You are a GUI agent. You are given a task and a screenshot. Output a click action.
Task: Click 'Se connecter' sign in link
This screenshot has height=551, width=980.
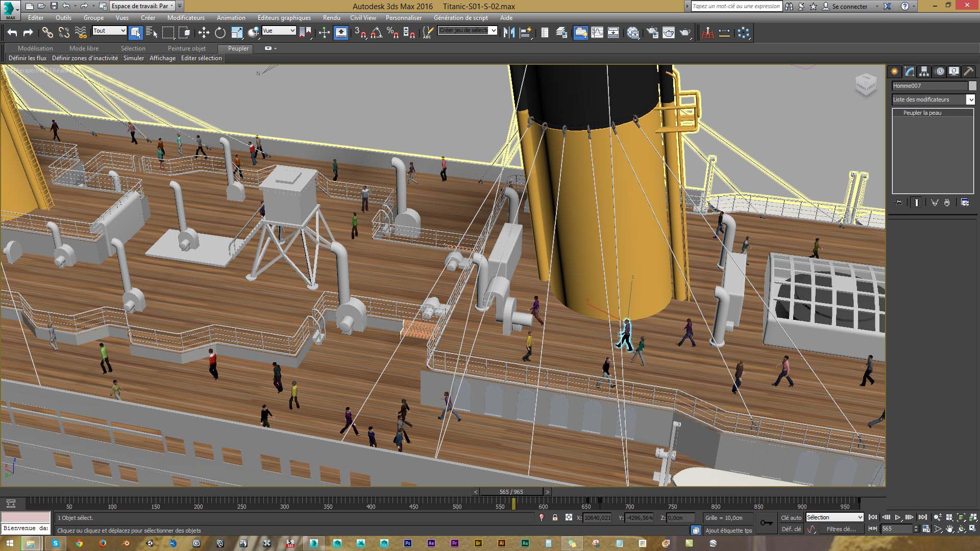[849, 6]
